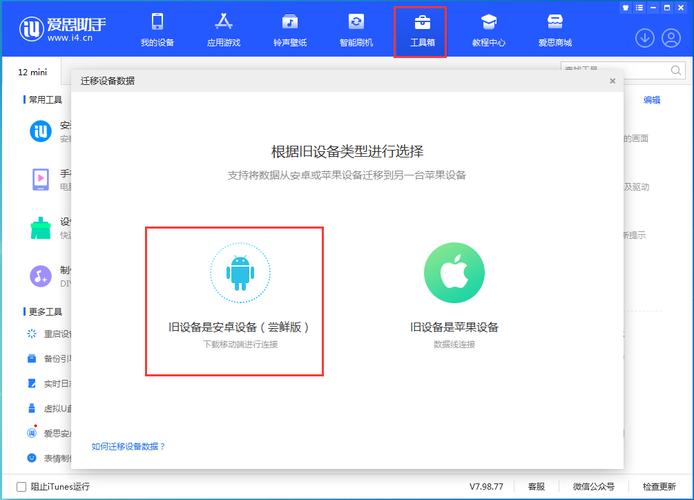
Task: Choose the Apple old device option
Action: click(x=454, y=300)
